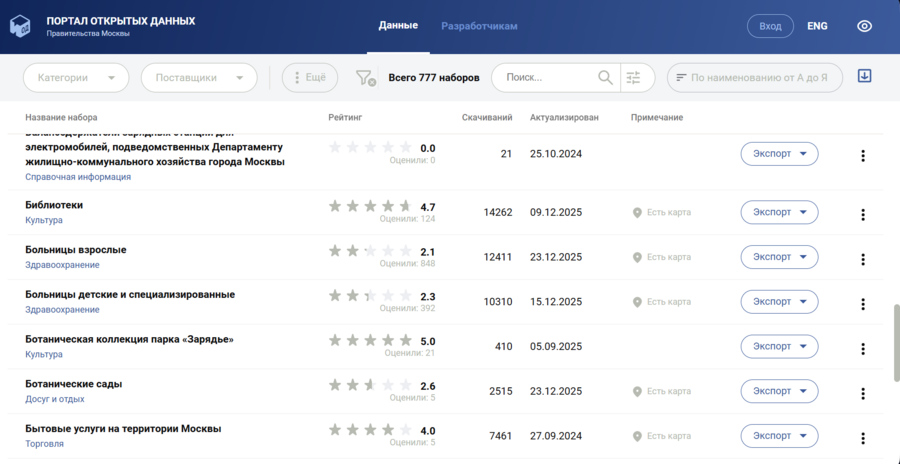Open the Ещё more filters button
The height and width of the screenshot is (464, 900).
coord(310,78)
